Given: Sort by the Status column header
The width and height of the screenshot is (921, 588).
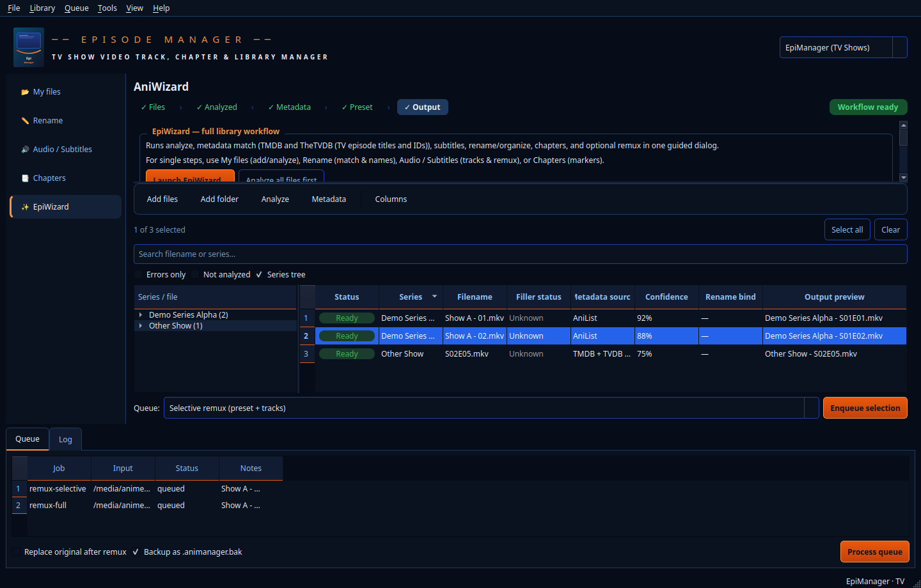Looking at the screenshot, I should pyautogui.click(x=347, y=297).
